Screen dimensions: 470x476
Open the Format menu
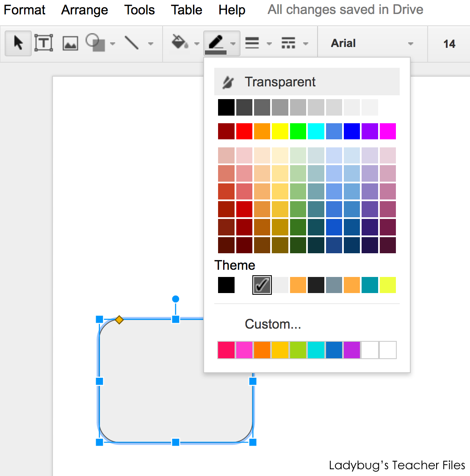click(x=24, y=10)
